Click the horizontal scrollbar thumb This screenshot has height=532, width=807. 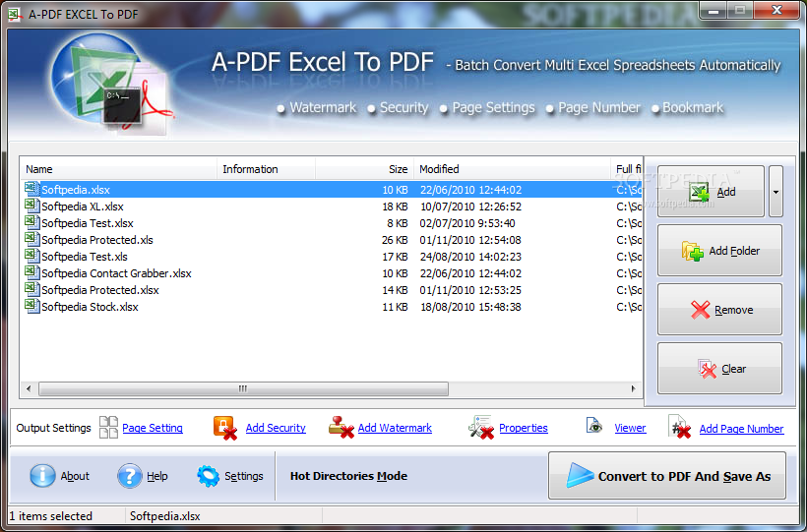[243, 388]
